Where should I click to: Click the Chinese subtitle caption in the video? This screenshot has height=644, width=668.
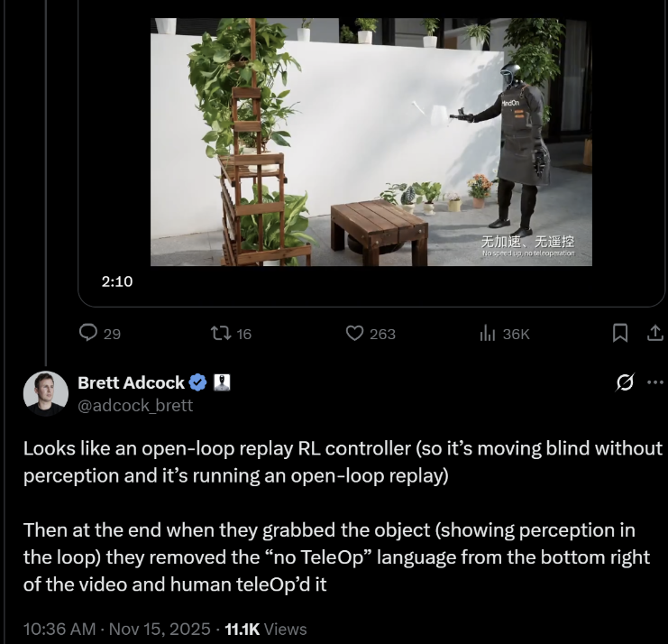(x=527, y=241)
